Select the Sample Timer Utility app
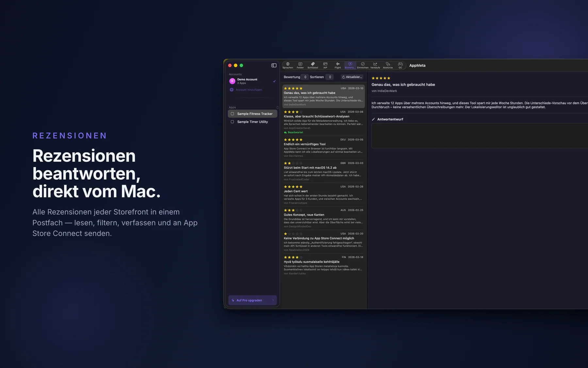Image resolution: width=588 pixels, height=368 pixels. tap(253, 122)
